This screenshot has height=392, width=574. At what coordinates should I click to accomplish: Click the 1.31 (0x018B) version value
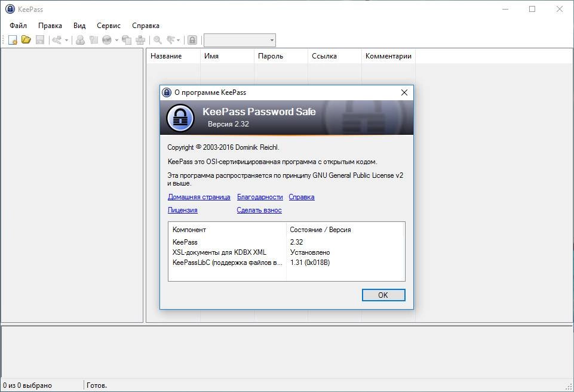point(309,263)
